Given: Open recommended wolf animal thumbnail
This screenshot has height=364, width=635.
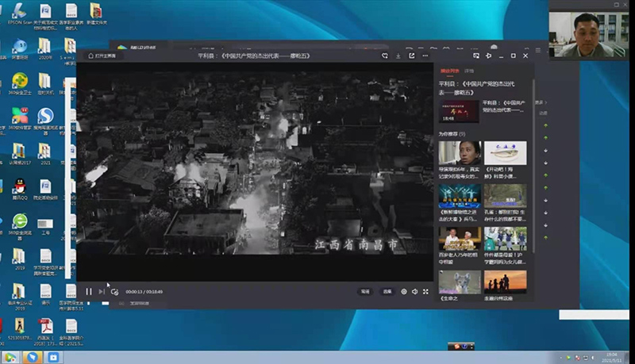Looking at the screenshot, I should (460, 282).
